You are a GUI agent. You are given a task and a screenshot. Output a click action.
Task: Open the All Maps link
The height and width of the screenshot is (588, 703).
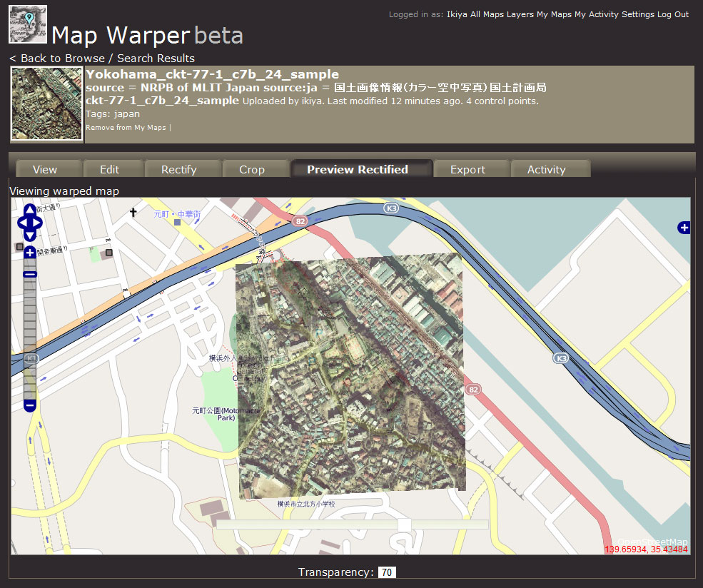point(487,14)
